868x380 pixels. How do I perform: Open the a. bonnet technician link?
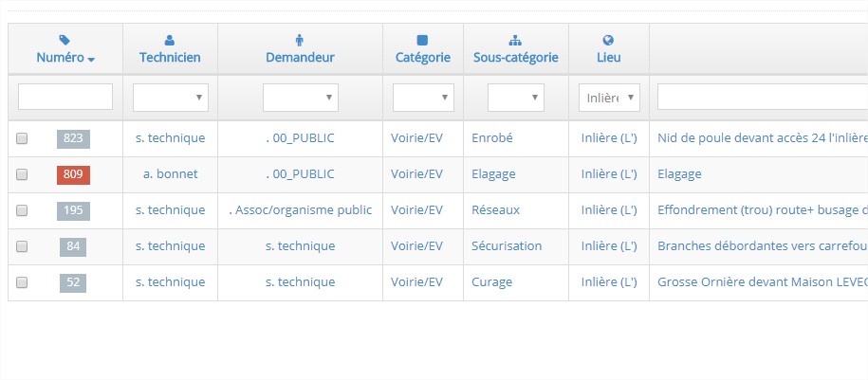pos(170,174)
